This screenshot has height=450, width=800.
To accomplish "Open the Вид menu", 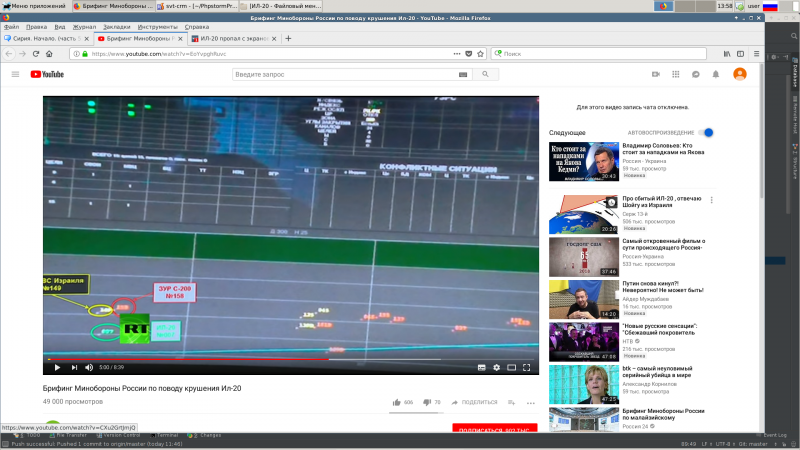I will (x=60, y=27).
